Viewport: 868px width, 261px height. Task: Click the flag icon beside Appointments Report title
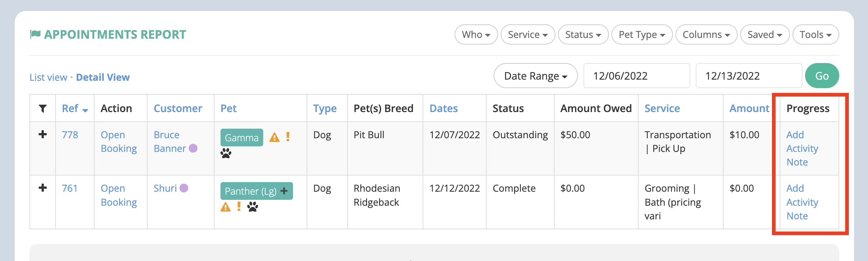pyautogui.click(x=35, y=34)
